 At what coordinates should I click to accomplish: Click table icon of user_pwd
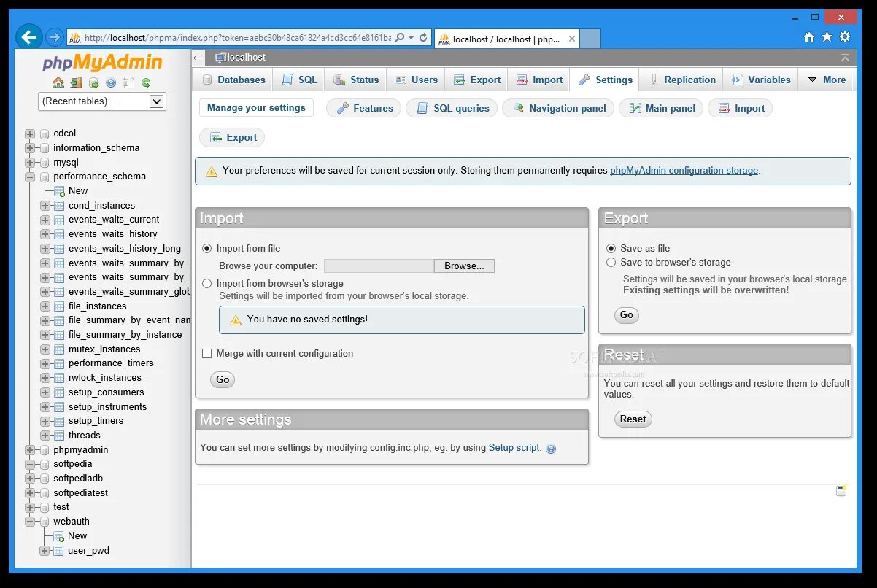[x=58, y=551]
